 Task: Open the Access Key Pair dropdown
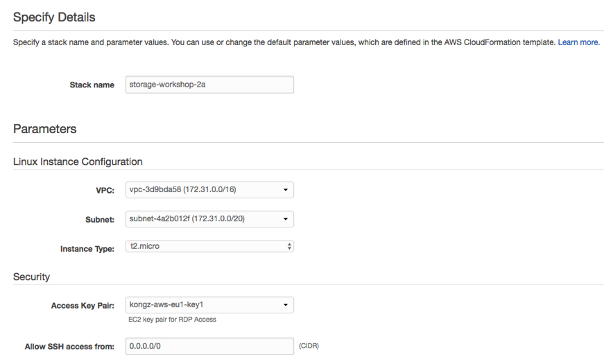[x=209, y=304]
